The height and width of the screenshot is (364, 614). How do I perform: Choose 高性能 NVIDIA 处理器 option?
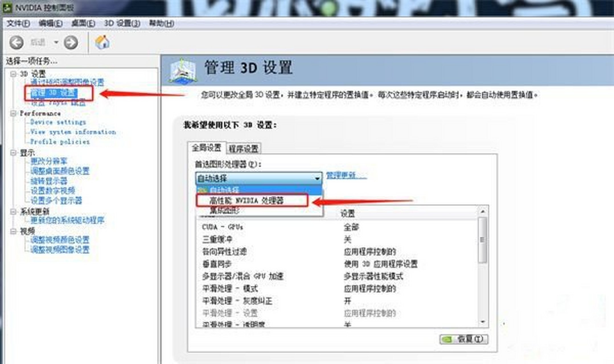click(x=252, y=200)
